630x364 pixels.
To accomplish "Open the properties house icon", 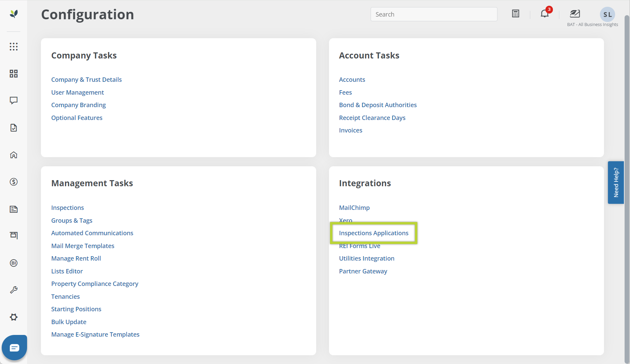I will 14,155.
